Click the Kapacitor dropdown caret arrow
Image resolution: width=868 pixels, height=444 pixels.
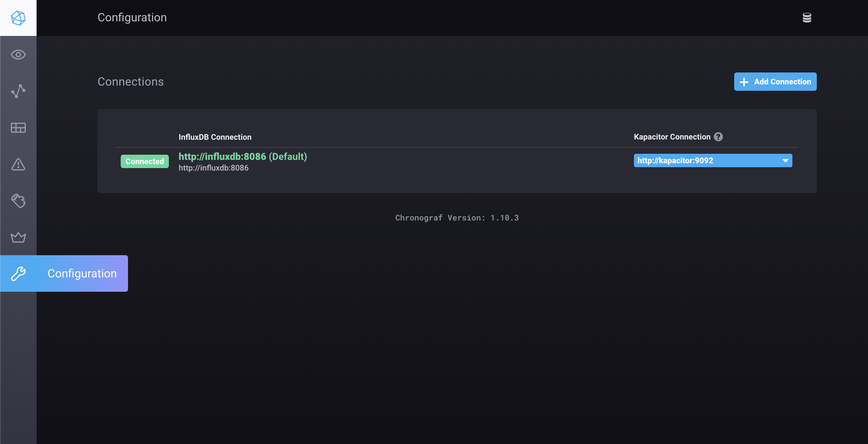tap(785, 160)
